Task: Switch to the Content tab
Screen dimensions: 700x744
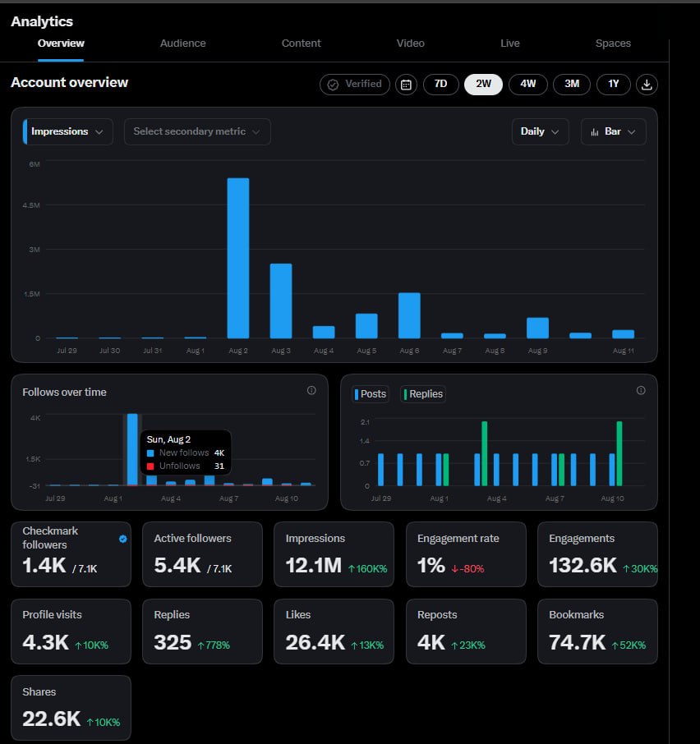Action: click(302, 44)
